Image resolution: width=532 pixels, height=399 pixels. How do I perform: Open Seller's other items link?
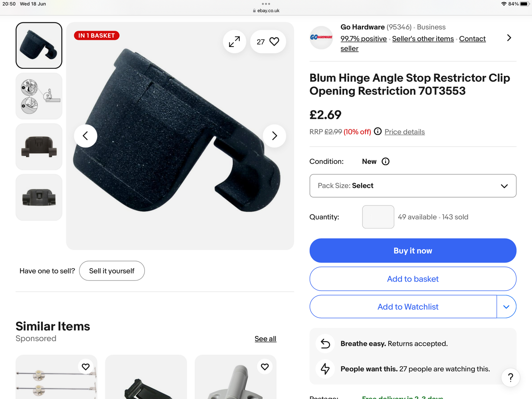pyautogui.click(x=423, y=39)
